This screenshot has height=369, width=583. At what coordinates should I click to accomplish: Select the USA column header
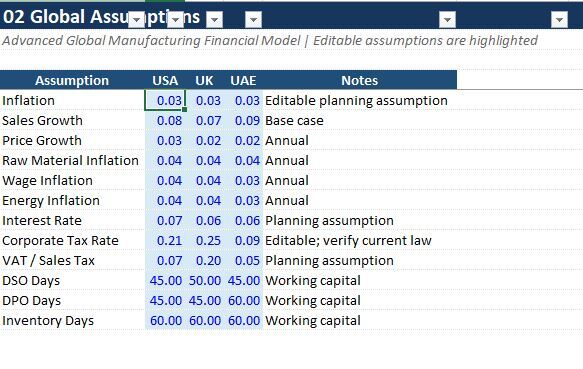click(165, 80)
